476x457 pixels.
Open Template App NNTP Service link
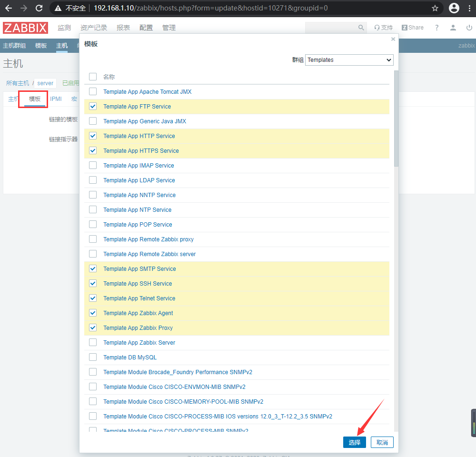click(x=139, y=195)
